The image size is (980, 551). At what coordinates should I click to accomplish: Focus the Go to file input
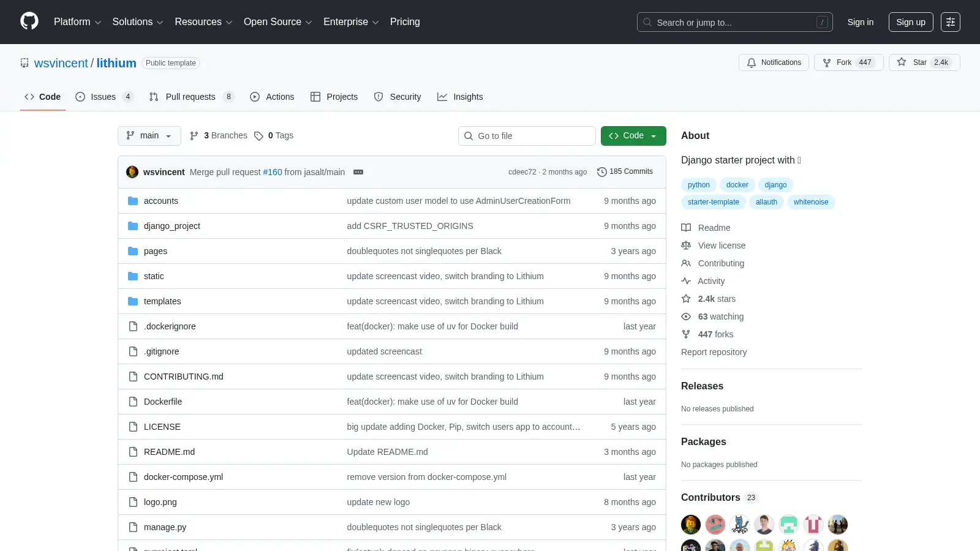pos(527,136)
